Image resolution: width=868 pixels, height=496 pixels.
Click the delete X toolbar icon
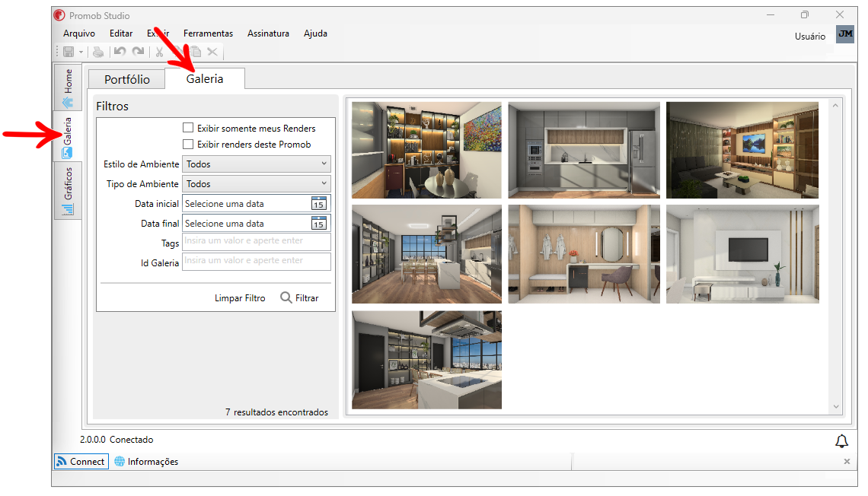(x=212, y=52)
